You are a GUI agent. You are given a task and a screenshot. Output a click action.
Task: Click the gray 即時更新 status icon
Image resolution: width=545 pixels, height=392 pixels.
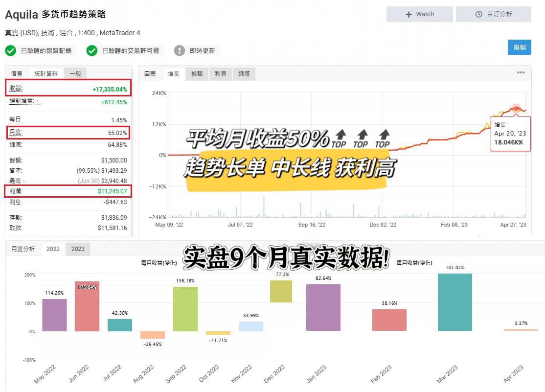pyautogui.click(x=179, y=50)
